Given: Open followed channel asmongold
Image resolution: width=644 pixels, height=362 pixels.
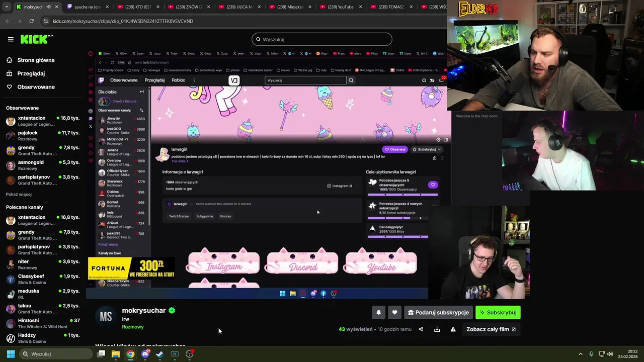Looking at the screenshot, I should coord(43,165).
